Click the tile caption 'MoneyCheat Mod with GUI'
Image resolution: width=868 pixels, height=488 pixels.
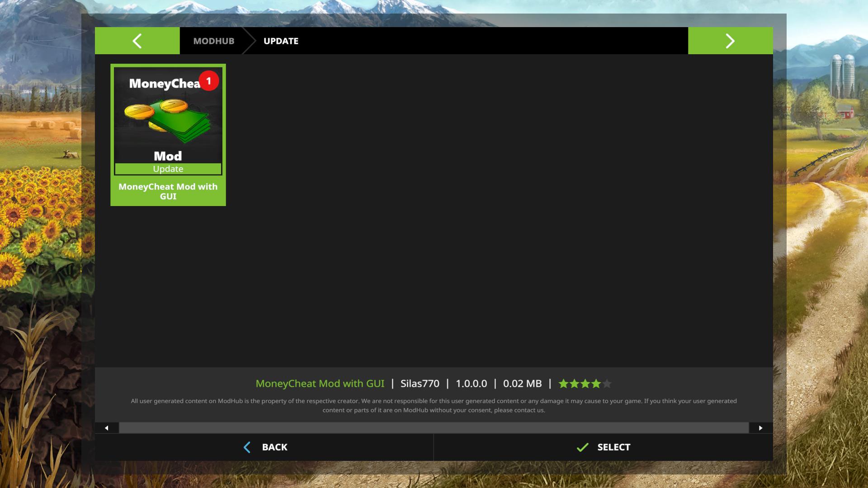pos(168,191)
